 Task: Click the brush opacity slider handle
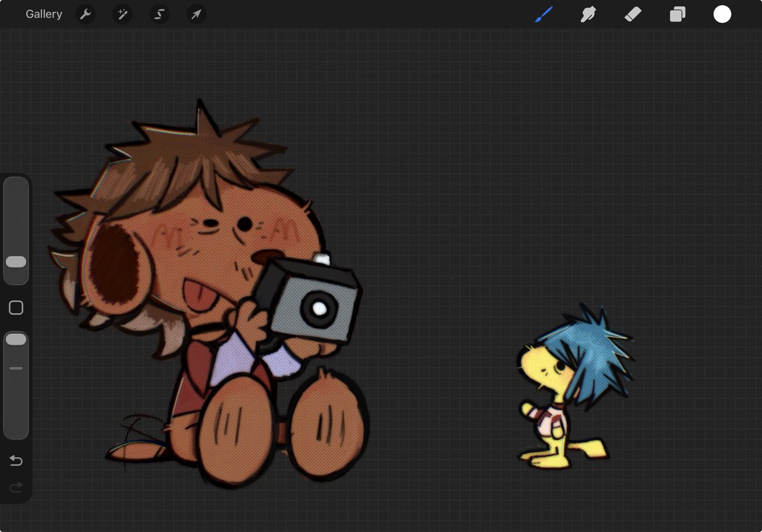[16, 340]
